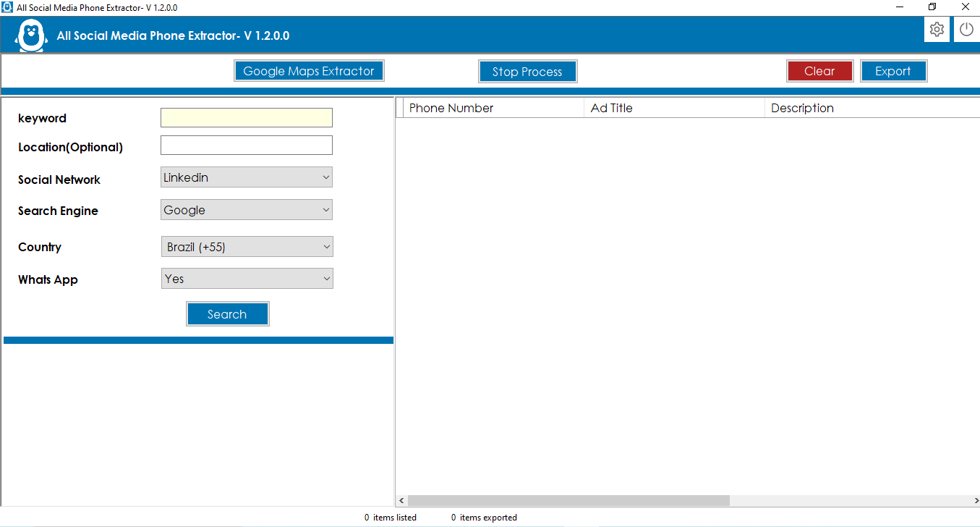Click Stop Process to halt extraction

coord(527,71)
